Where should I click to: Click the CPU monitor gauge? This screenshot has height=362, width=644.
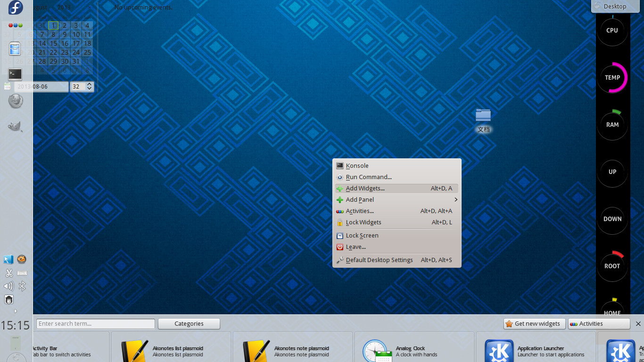pyautogui.click(x=612, y=30)
